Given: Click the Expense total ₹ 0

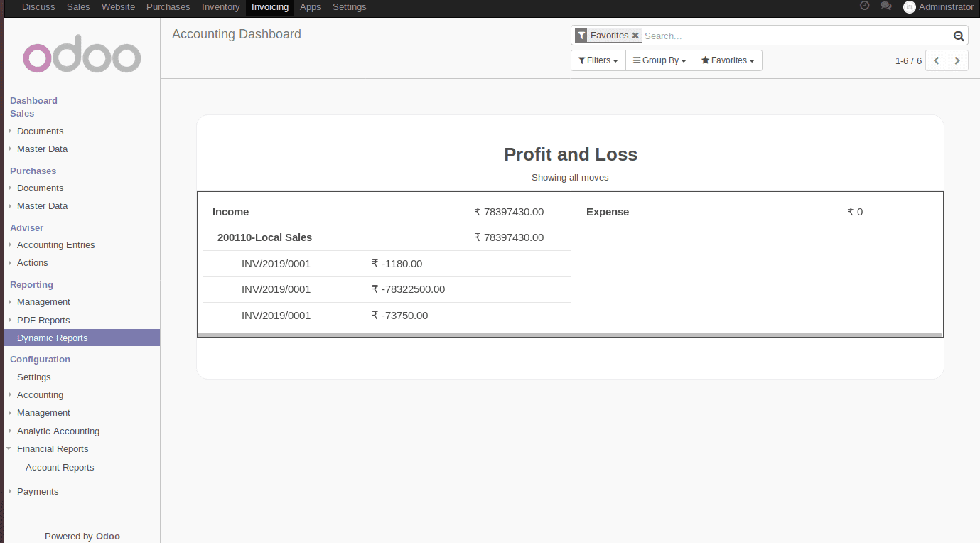Looking at the screenshot, I should pyautogui.click(x=855, y=212).
